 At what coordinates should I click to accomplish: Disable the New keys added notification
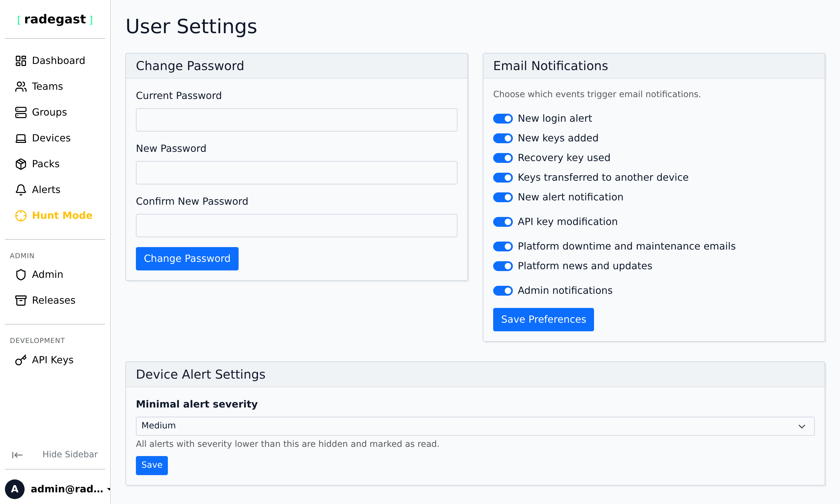(x=503, y=138)
